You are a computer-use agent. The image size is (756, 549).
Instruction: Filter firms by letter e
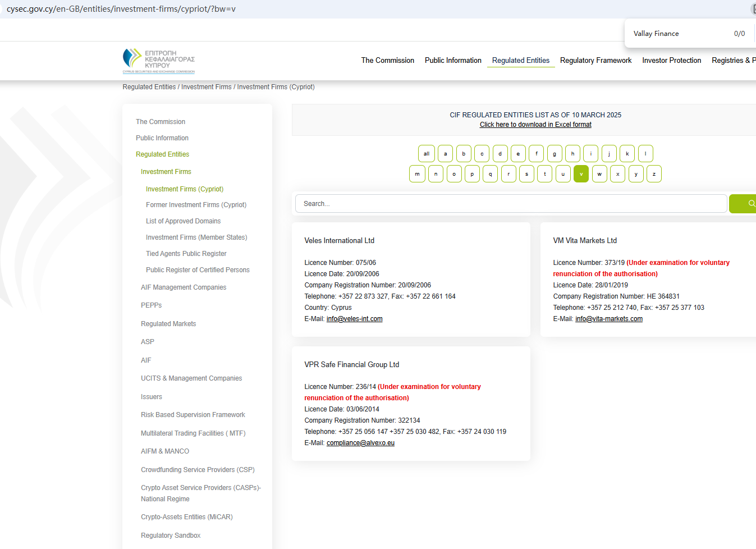tap(518, 154)
